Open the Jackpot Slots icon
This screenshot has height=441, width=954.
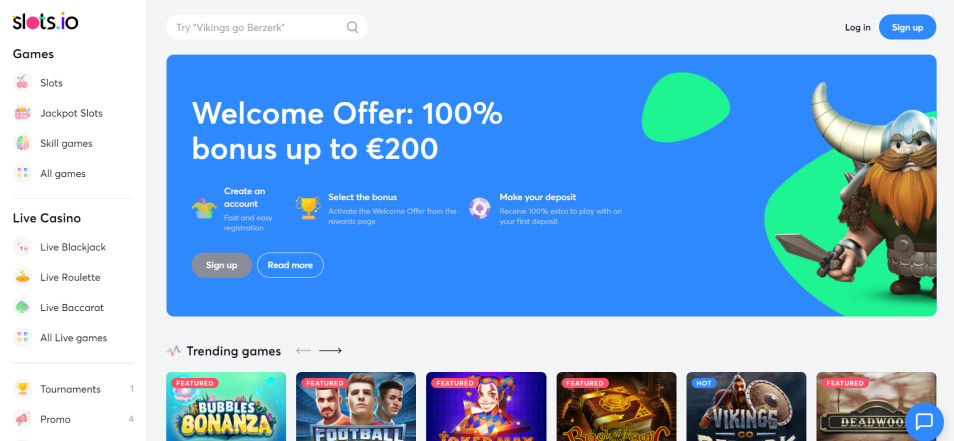(23, 113)
